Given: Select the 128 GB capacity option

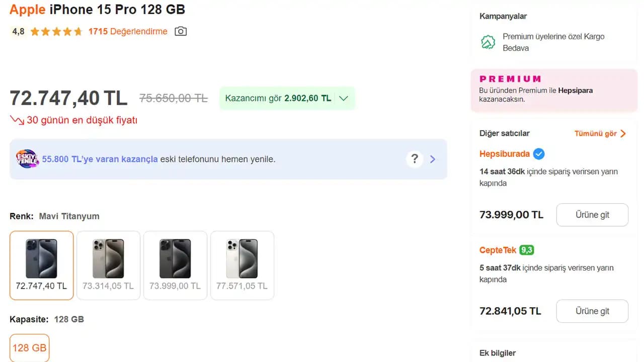Looking at the screenshot, I should pos(29,348).
